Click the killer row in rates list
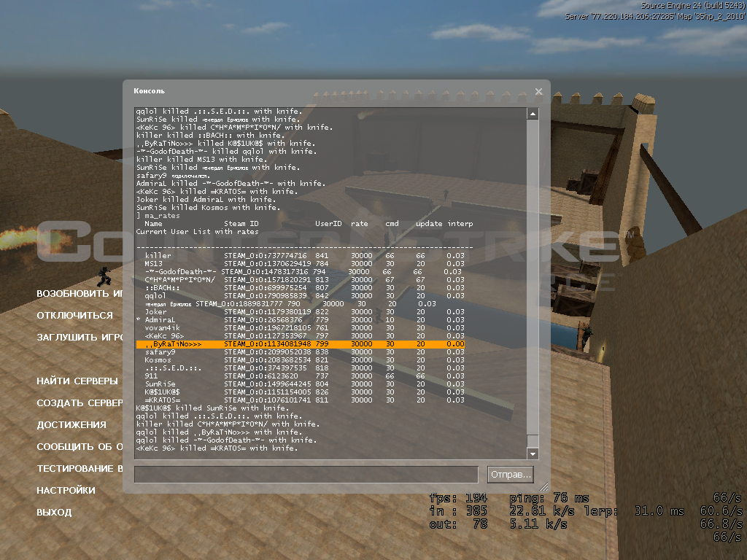This screenshot has height=560, width=747. (x=304, y=256)
